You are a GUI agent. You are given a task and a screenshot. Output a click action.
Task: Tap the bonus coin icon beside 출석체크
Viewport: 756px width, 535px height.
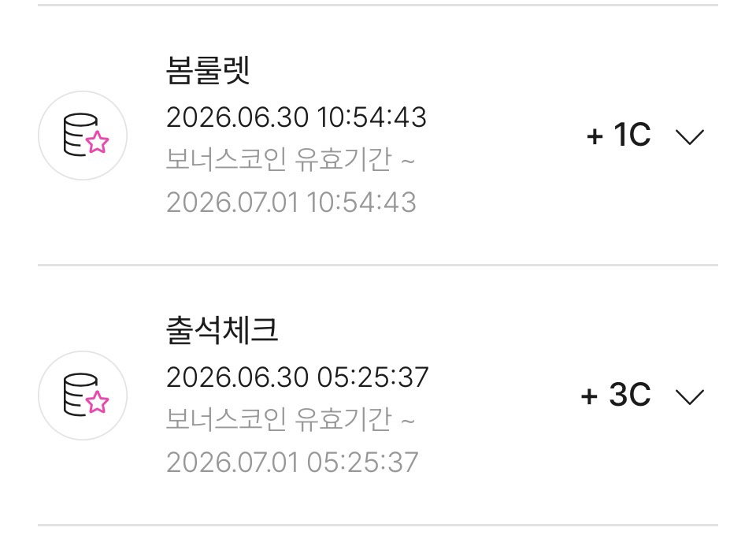click(x=83, y=396)
